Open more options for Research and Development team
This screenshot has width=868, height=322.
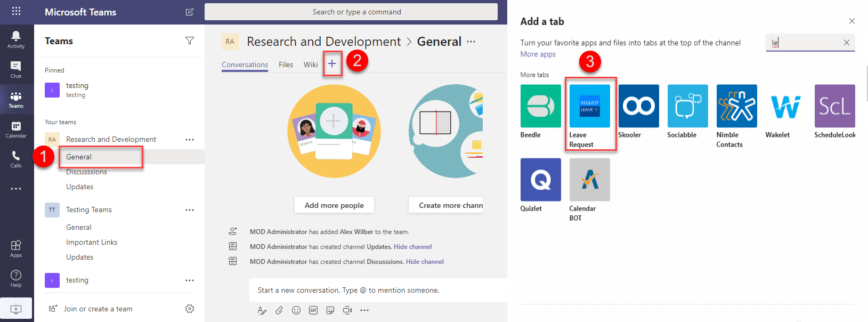pos(189,140)
